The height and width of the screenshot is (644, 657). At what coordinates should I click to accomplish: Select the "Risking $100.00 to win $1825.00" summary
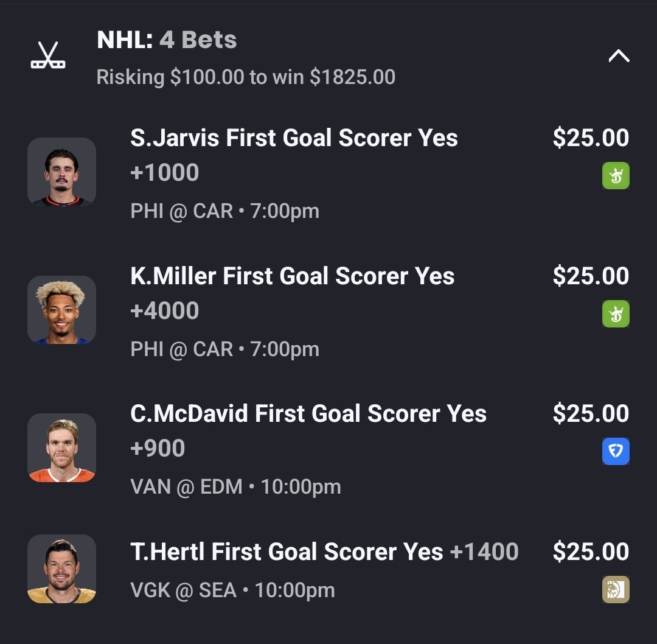246,77
